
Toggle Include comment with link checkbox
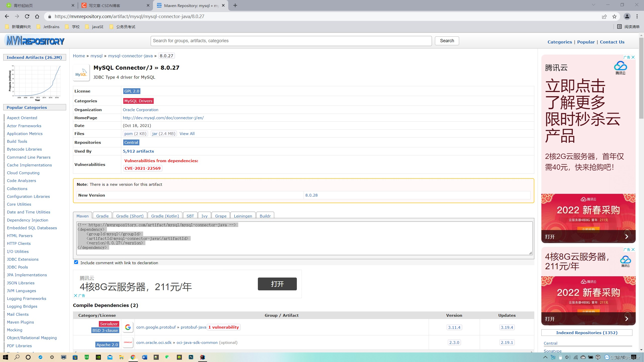click(x=76, y=262)
